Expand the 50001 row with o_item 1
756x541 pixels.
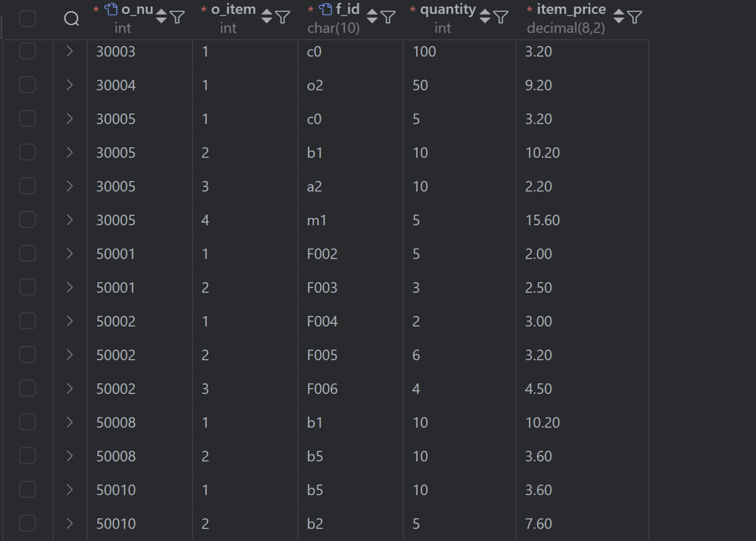(70, 253)
